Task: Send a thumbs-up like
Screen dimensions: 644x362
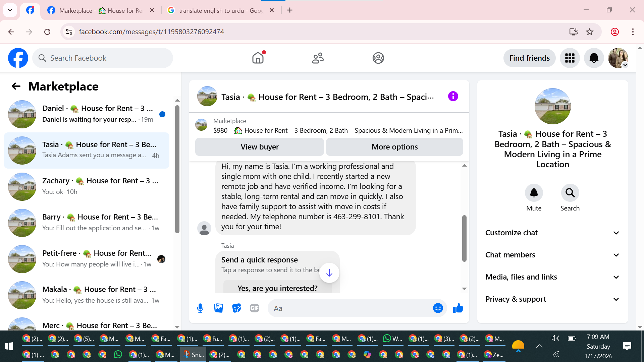Action: 458,308
